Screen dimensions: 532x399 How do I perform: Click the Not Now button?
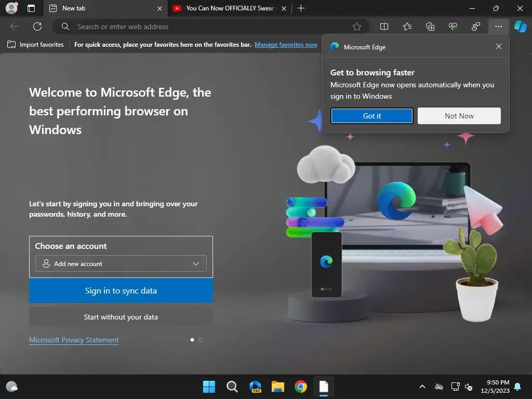(459, 116)
